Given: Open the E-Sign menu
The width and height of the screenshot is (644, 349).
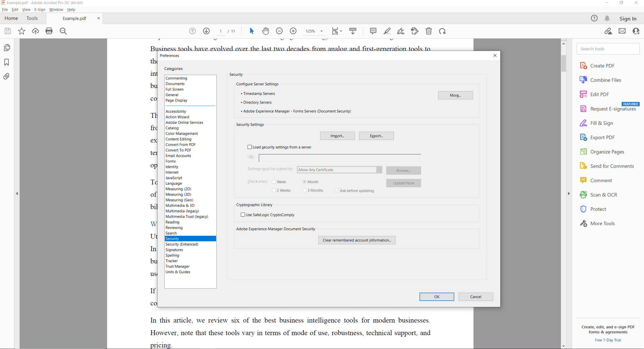Looking at the screenshot, I should 40,10.
